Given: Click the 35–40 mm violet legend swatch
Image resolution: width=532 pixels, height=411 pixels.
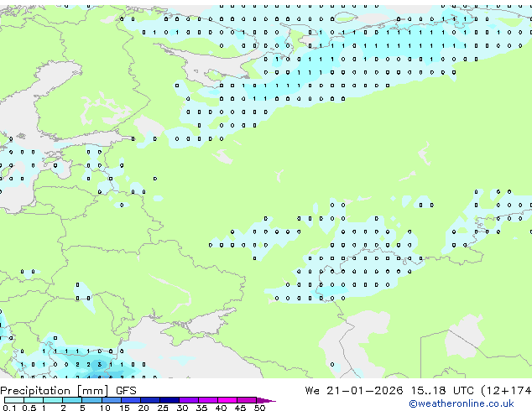Looking at the screenshot, I should tap(208, 400).
